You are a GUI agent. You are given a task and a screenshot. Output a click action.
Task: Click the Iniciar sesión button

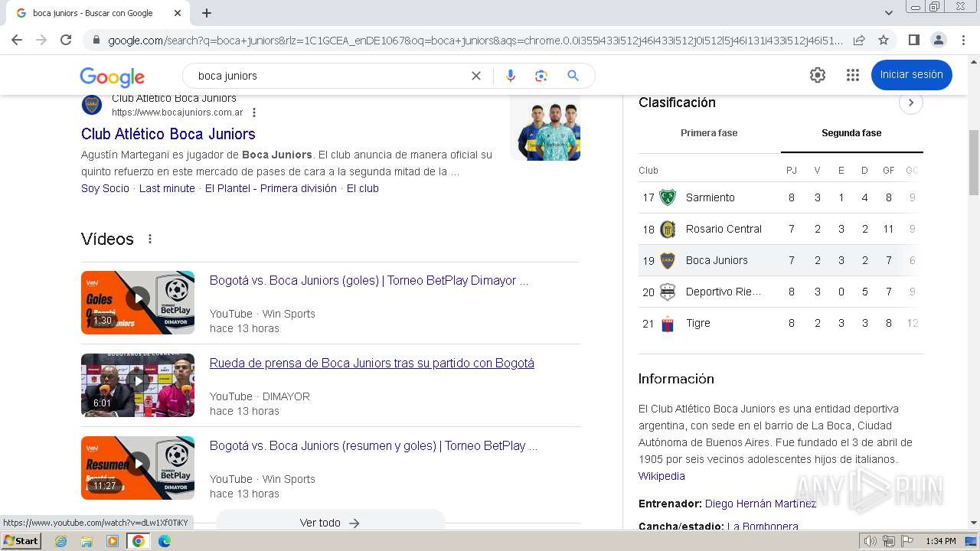911,75
